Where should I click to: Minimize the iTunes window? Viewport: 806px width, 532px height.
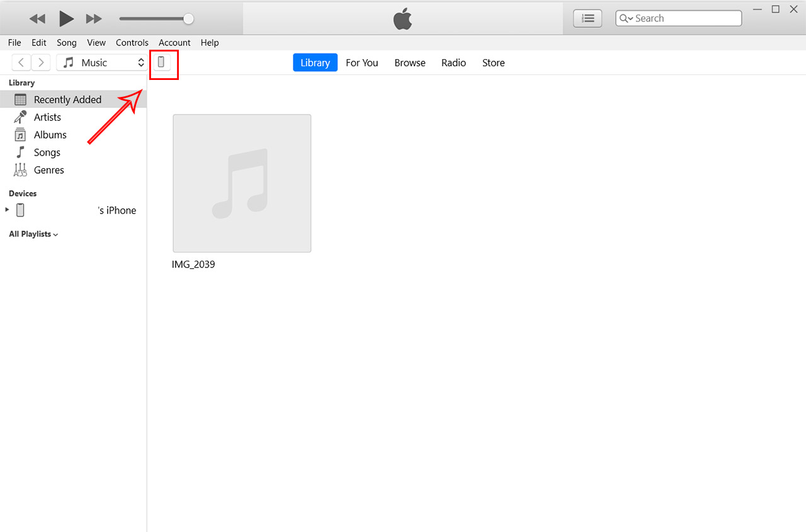tap(758, 9)
